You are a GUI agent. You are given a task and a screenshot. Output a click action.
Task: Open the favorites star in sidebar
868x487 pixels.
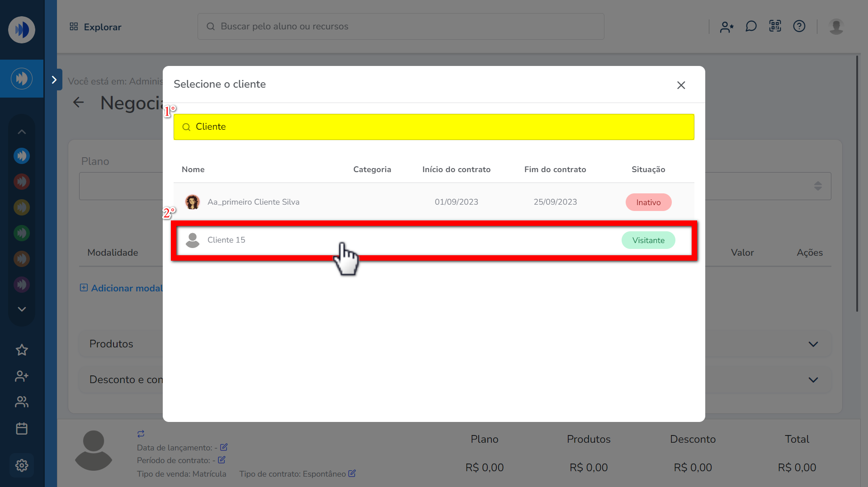click(22, 350)
